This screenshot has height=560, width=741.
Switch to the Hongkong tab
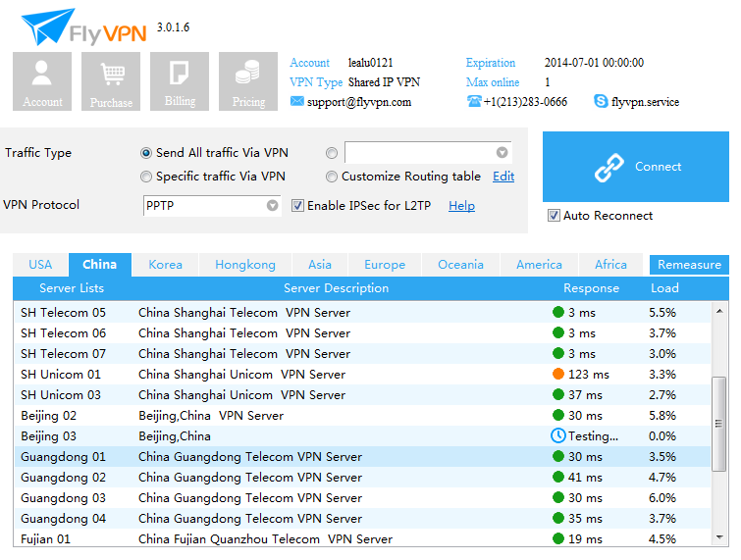pyautogui.click(x=245, y=265)
